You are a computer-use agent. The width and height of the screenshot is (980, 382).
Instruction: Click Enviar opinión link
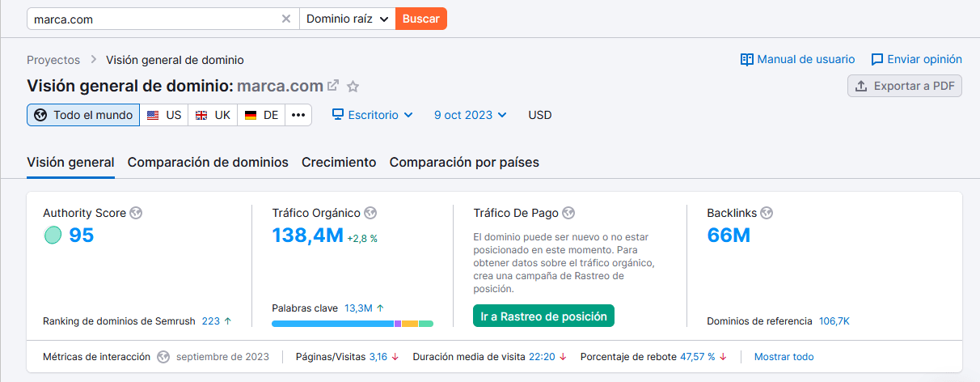tap(916, 59)
